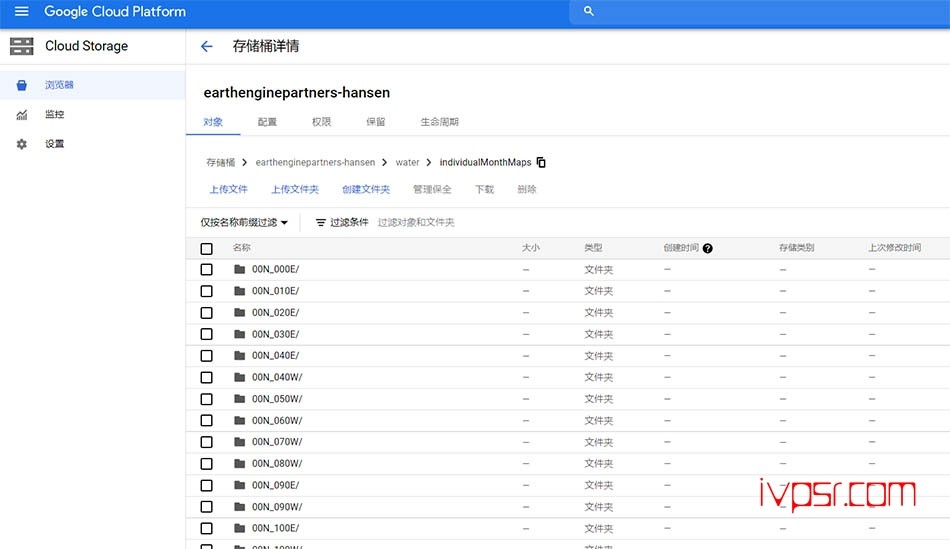Image resolution: width=950 pixels, height=549 pixels.
Task: Check the box for 00N_090W/
Action: click(207, 507)
